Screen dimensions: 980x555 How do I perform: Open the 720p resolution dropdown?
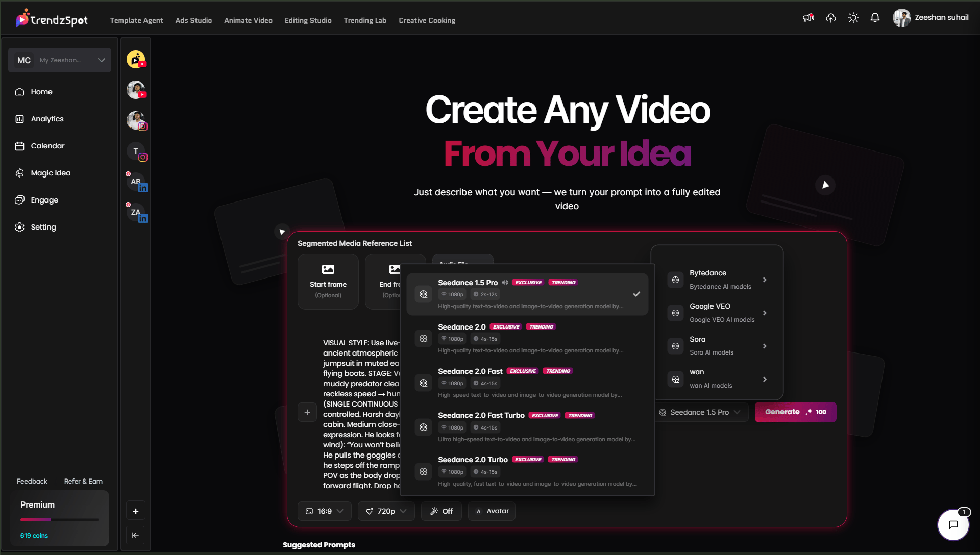point(386,511)
